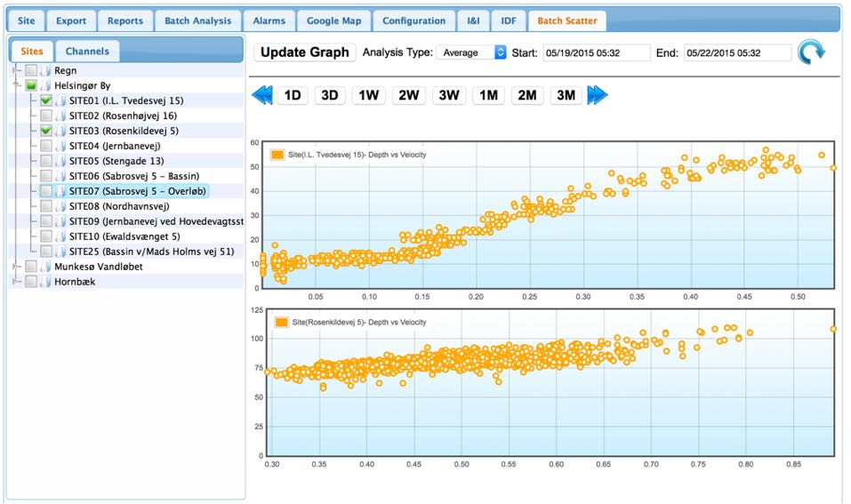
Task: Click the site icon beside SITE08
Action: 60,206
